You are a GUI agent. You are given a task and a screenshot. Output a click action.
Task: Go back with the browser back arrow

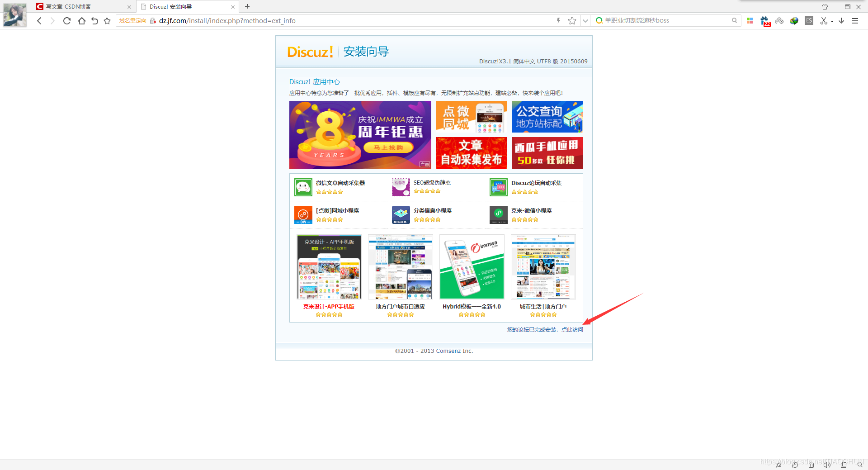coord(39,21)
